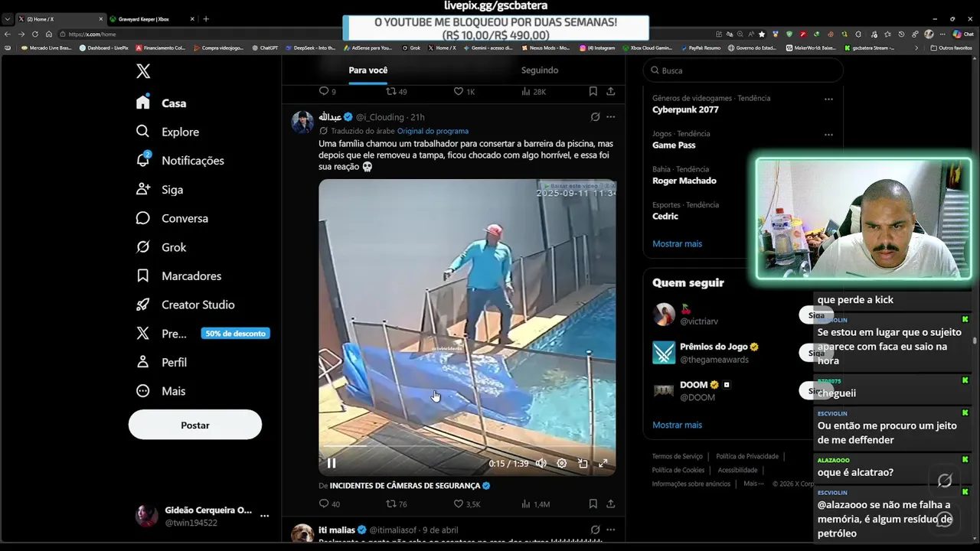Toggle picture-in-picture on video
This screenshot has width=980, height=551.
pyautogui.click(x=583, y=463)
